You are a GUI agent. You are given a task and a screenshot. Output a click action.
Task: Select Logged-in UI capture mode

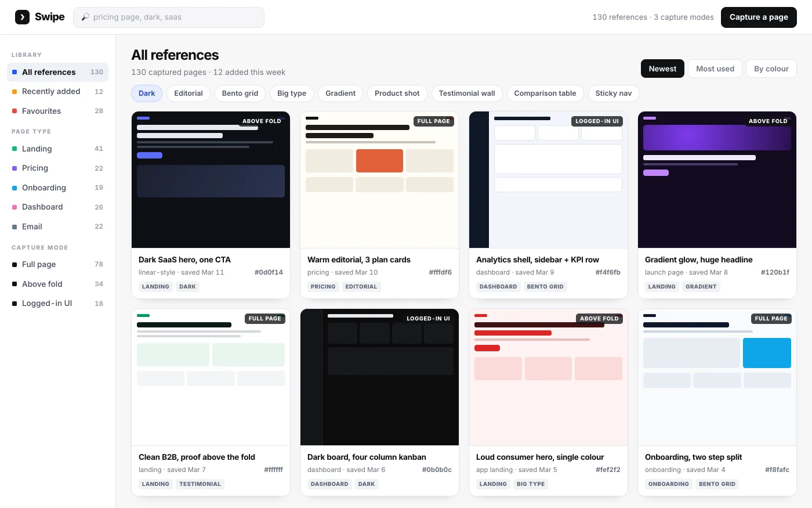tap(57, 303)
